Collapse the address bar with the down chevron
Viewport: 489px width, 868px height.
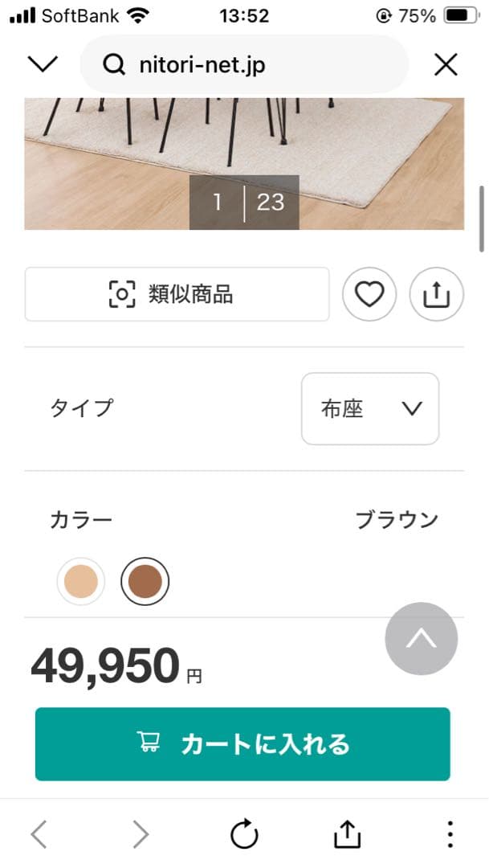click(43, 64)
